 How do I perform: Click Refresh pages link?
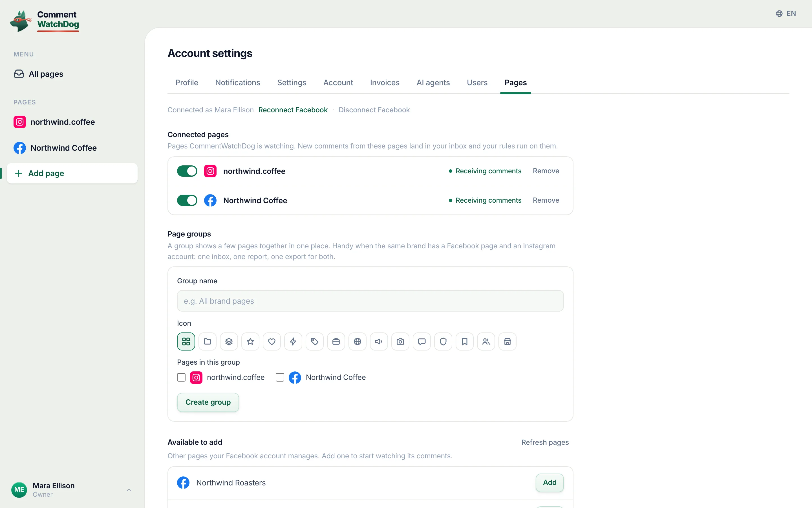pos(545,443)
